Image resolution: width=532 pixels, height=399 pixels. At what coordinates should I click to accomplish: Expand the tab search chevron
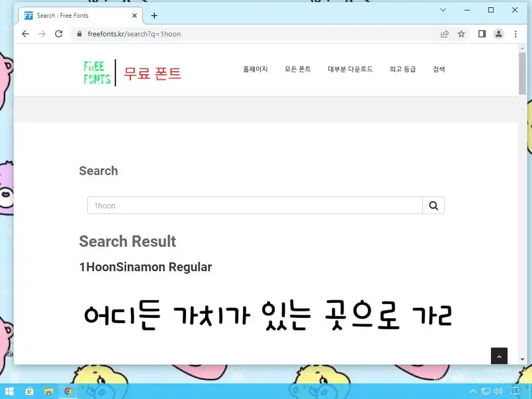coord(443,10)
